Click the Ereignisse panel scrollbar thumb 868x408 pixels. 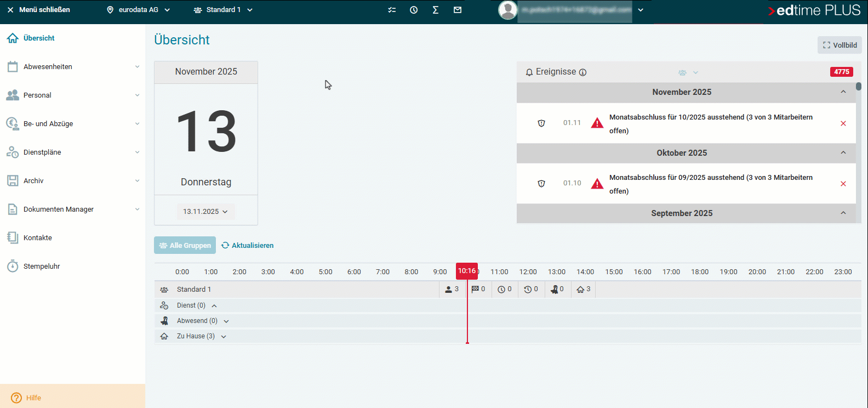(x=859, y=87)
